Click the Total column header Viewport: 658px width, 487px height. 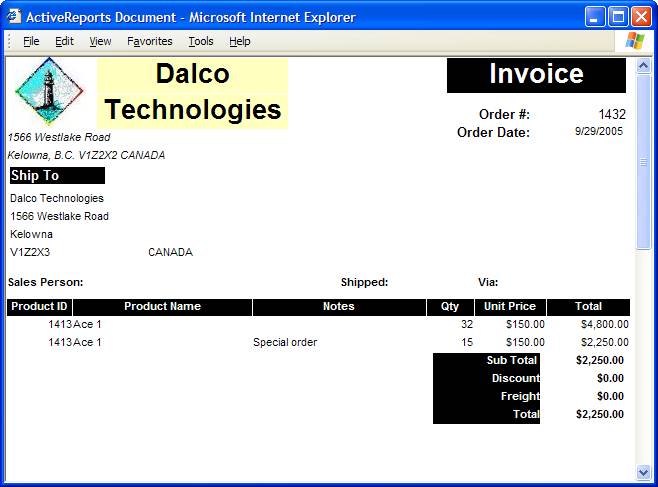[x=588, y=307]
